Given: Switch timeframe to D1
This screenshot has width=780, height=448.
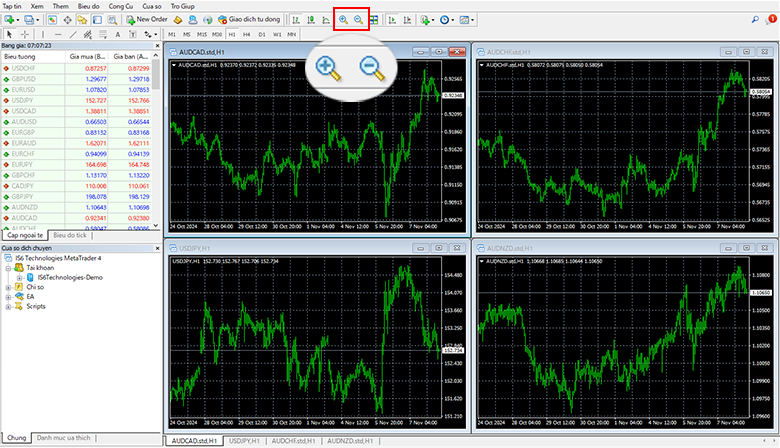Looking at the screenshot, I should [x=262, y=34].
